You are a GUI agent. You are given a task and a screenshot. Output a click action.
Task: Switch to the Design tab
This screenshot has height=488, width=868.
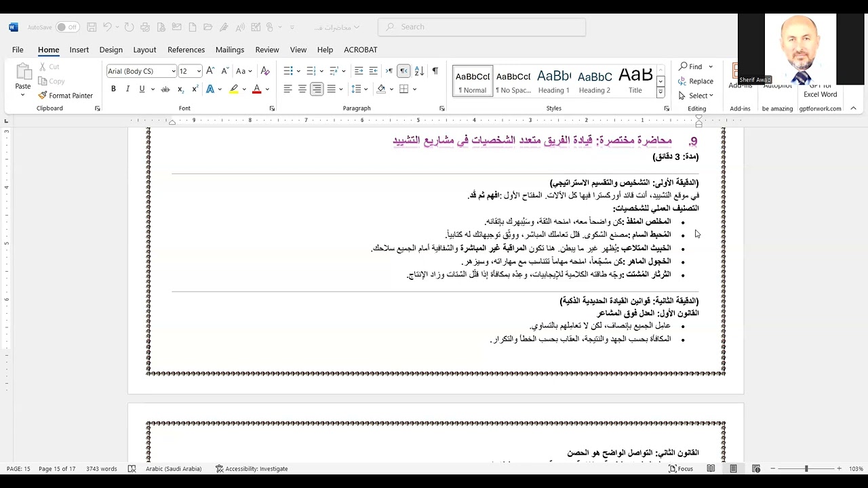click(111, 49)
